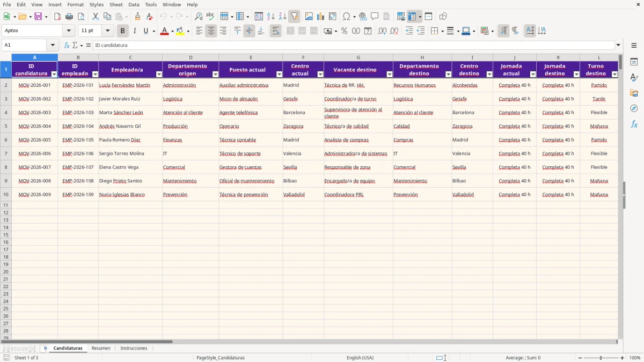Open sidebar Properties panel icon
Screen dimensions: 644x362
coord(634,62)
